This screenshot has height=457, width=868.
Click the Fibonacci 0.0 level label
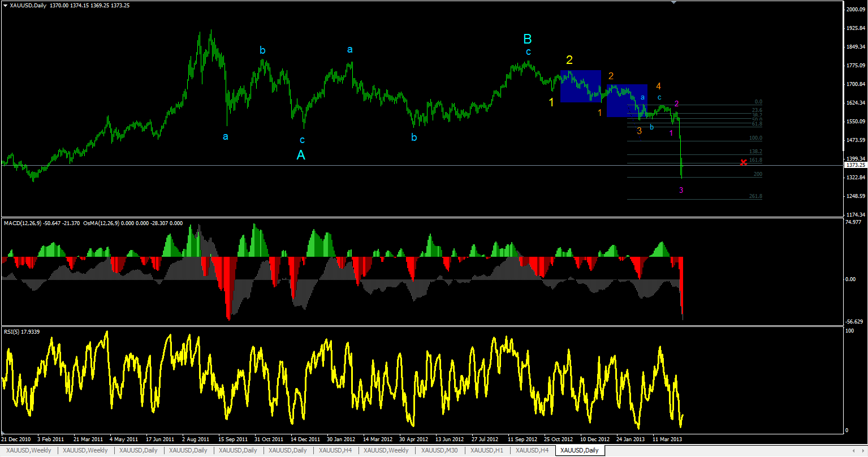759,102
